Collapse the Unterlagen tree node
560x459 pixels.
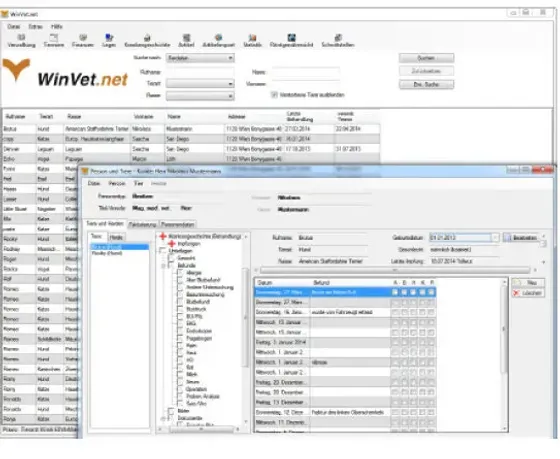pos(162,251)
